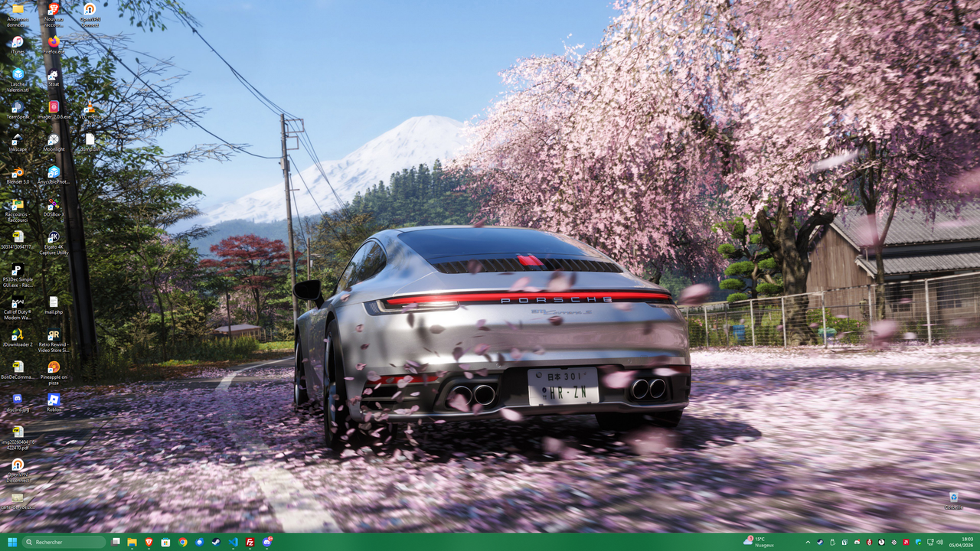Select the VLC media player shortcut
The height and width of the screenshot is (551, 980).
click(90, 112)
